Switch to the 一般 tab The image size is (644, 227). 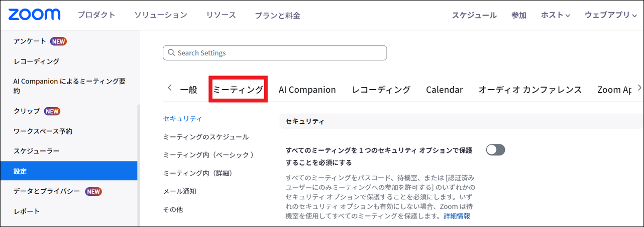tap(189, 90)
